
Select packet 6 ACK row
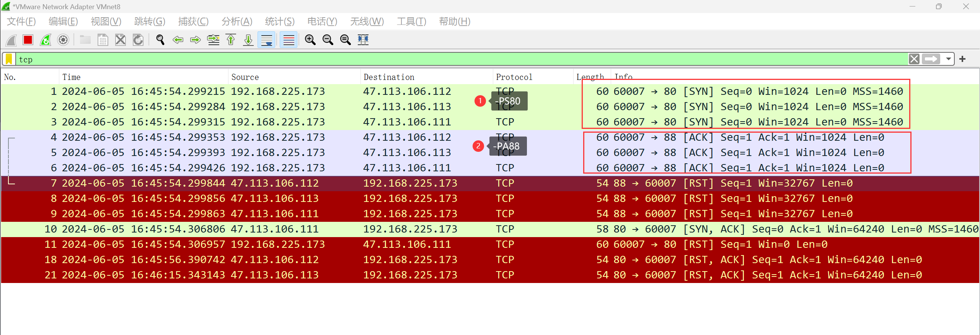pos(490,168)
